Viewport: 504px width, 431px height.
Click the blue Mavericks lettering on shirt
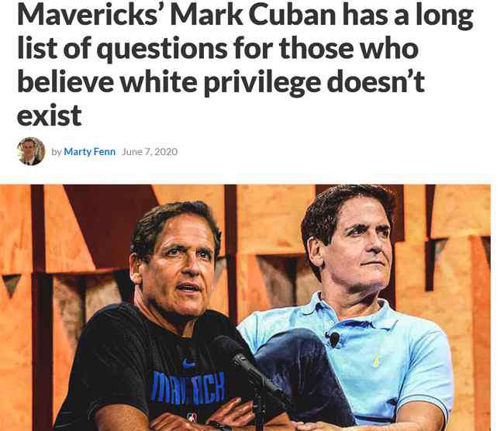pos(188,387)
